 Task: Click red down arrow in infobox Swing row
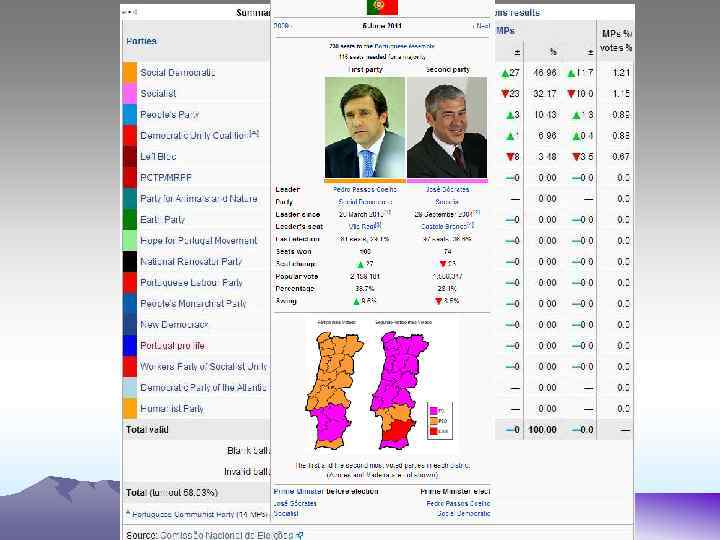pyautogui.click(x=439, y=301)
